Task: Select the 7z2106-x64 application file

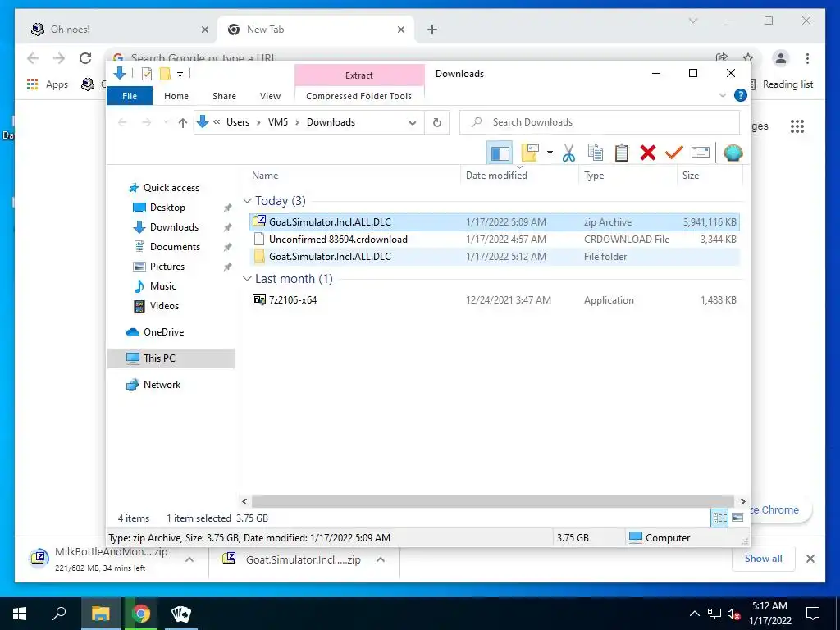Action: pyautogui.click(x=494, y=300)
